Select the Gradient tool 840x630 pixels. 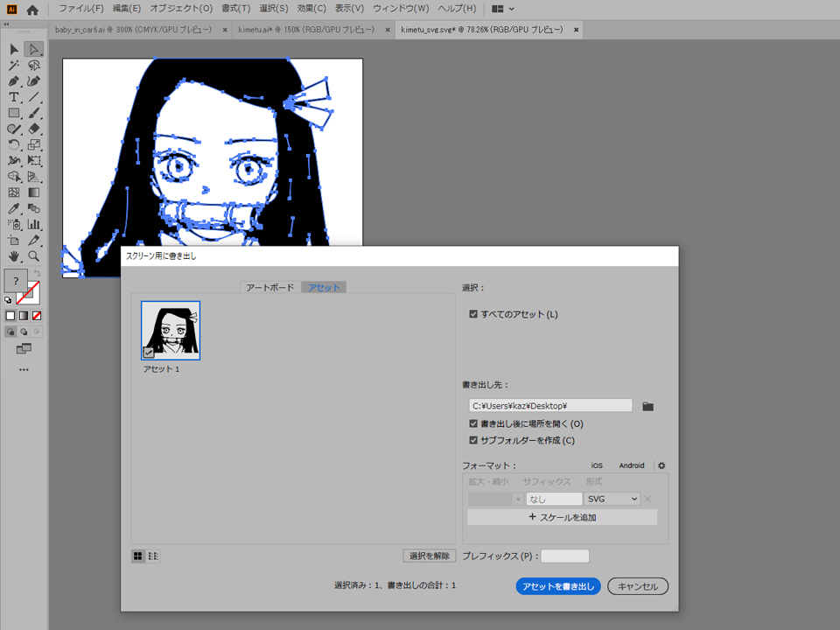point(34,192)
